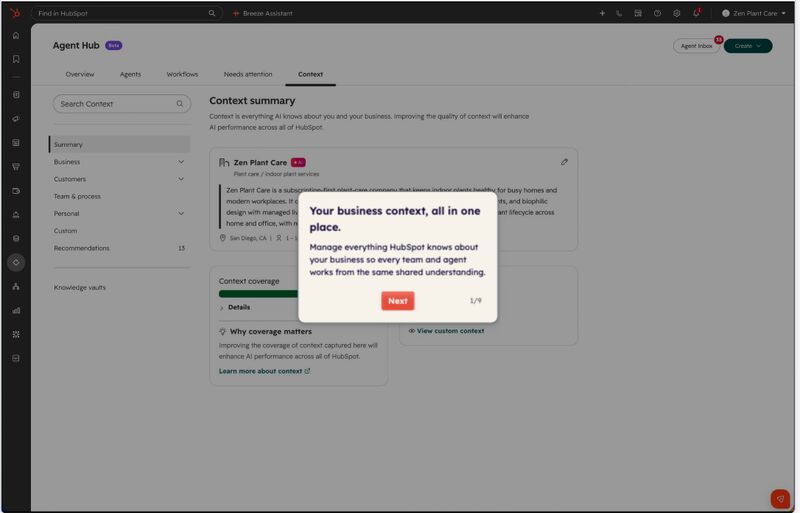Click the highlighted Breeze diamond sidebar icon
Screen dimensions: 800x513
[16, 262]
